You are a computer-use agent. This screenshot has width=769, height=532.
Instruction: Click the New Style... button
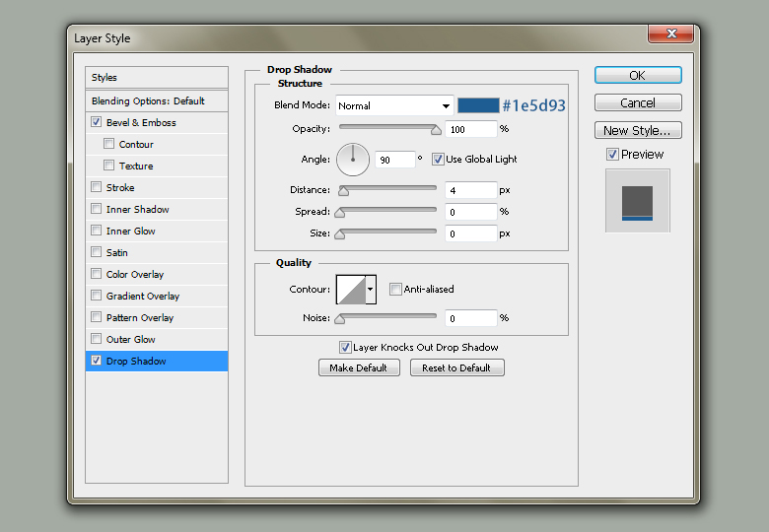[x=637, y=130]
